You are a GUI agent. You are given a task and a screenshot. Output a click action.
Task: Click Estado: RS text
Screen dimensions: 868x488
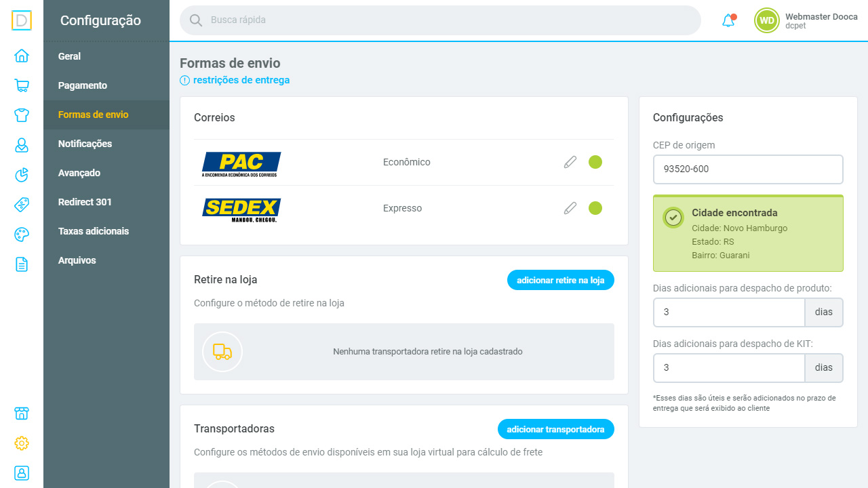tap(713, 242)
